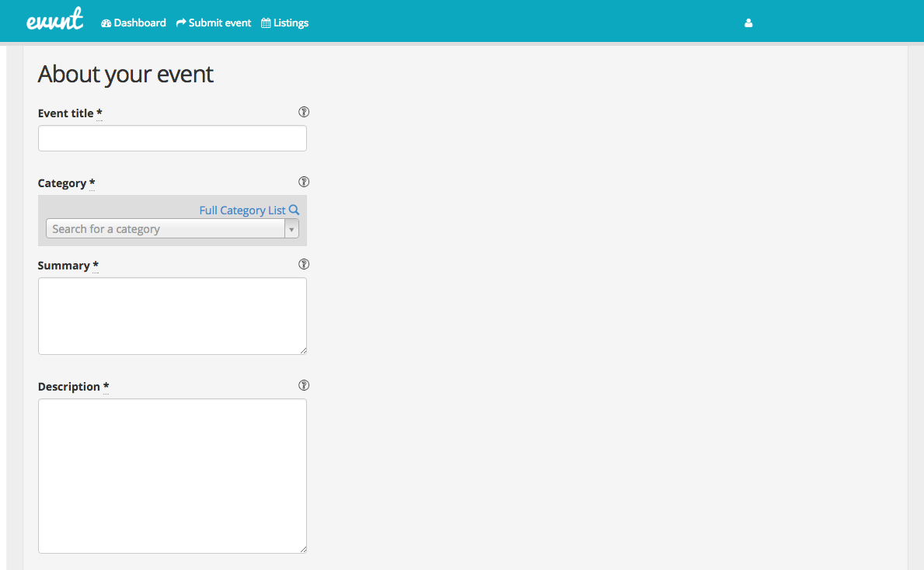Open the Full Category List link
Screen dimensions: 924x570
point(249,210)
